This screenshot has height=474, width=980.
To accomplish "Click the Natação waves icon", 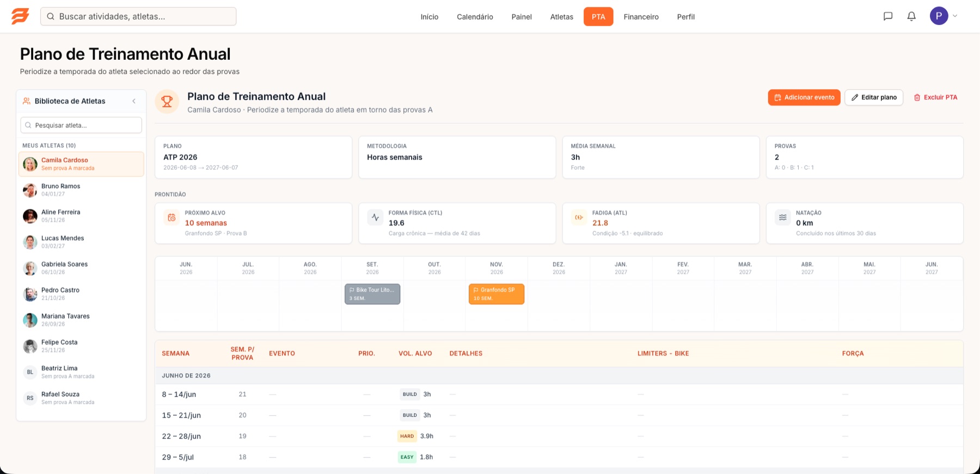I will [x=782, y=218].
